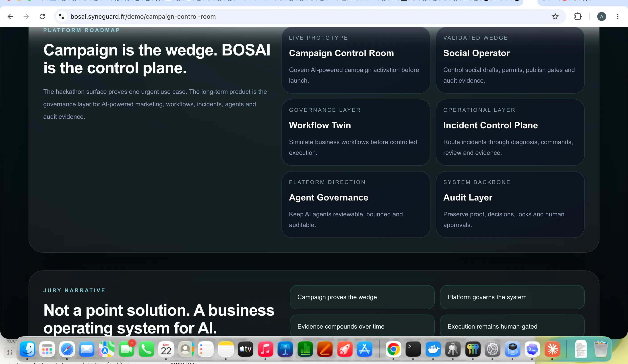Bookmark this page with the star icon

pyautogui.click(x=555, y=17)
